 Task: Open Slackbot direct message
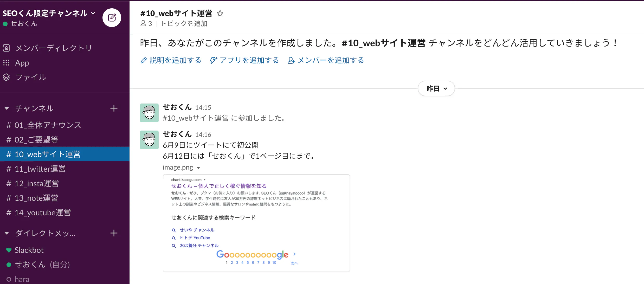click(29, 250)
